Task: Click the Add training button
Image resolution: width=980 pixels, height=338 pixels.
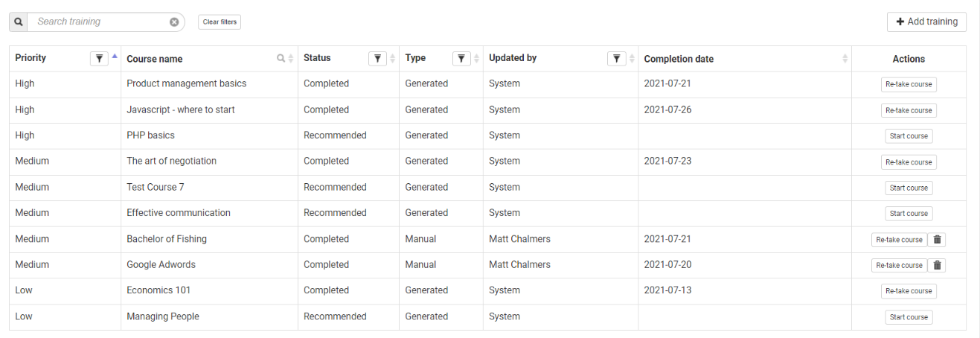Action: [x=926, y=22]
